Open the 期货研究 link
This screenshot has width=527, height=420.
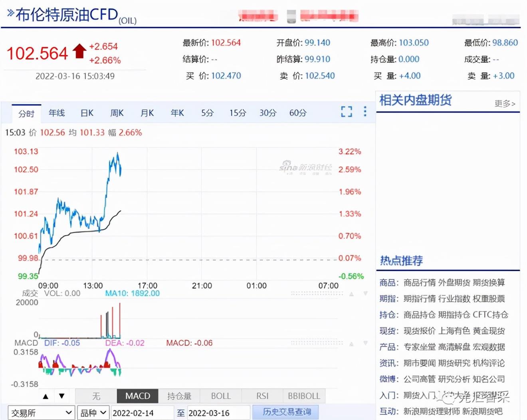(454, 363)
